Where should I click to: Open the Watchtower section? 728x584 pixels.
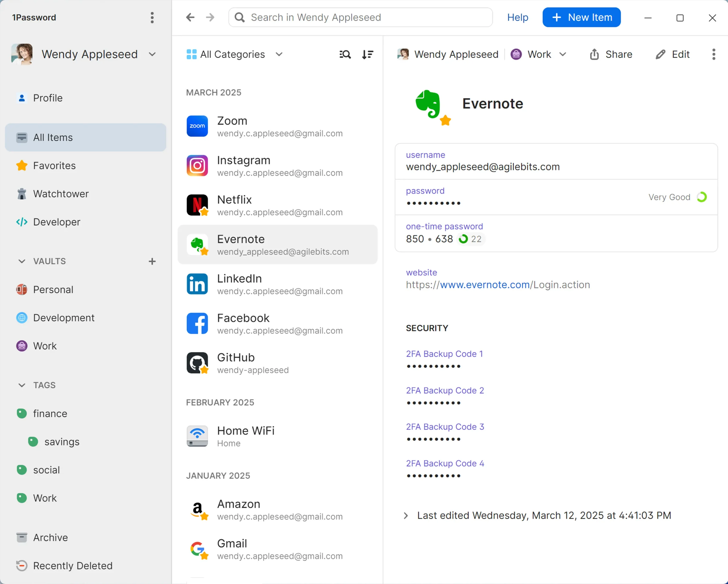(61, 194)
